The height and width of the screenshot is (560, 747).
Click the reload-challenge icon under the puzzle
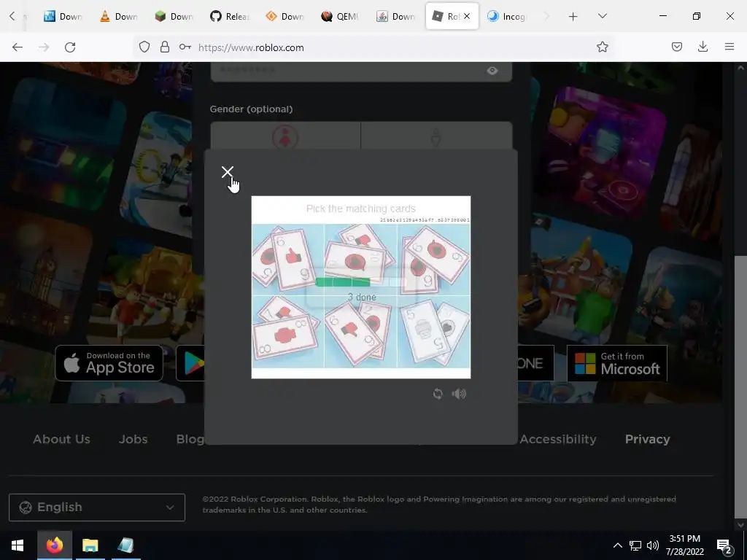click(x=438, y=394)
